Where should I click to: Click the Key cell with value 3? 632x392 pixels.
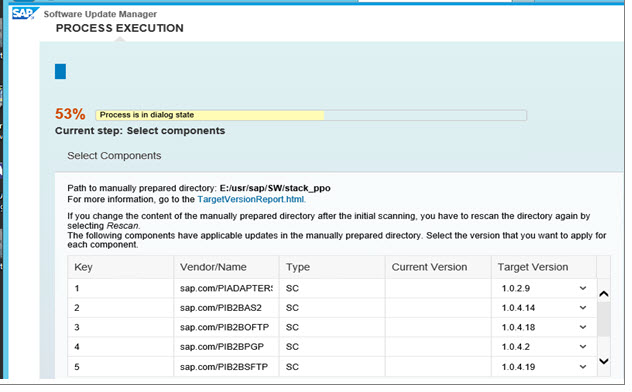[121, 327]
